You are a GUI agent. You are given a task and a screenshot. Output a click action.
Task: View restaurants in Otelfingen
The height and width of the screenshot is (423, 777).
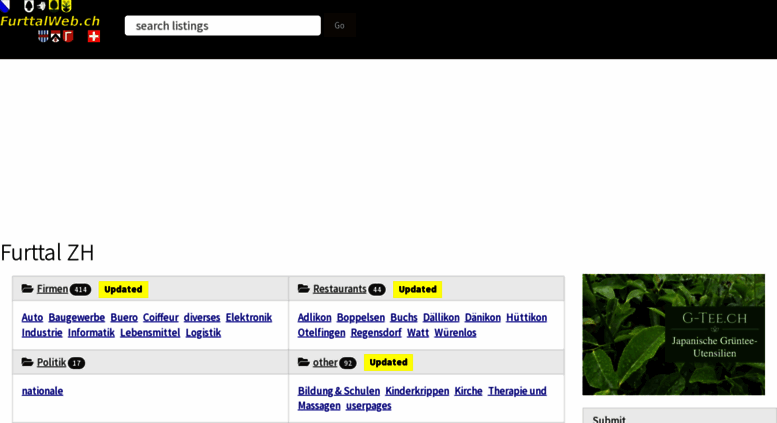(321, 333)
